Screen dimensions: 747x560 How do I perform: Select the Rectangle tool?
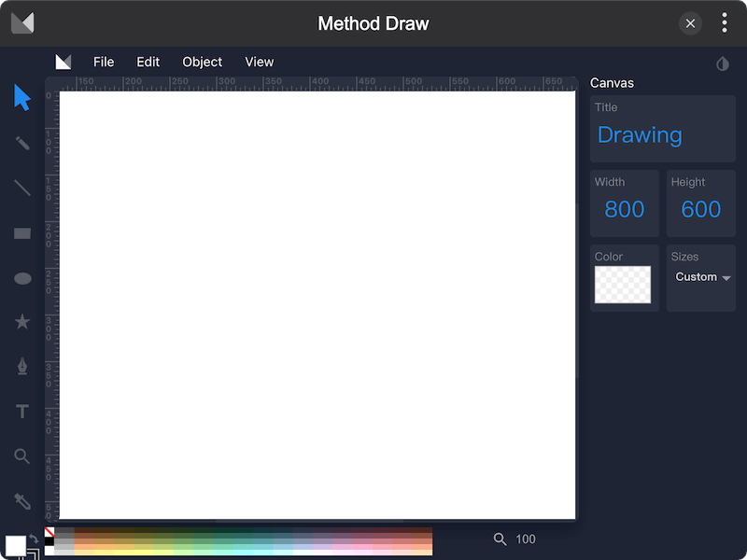22,233
